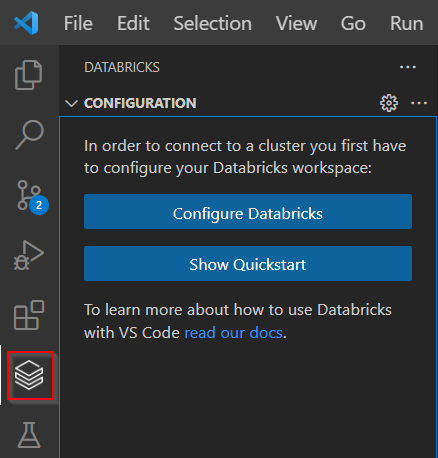Open the View menu
Image resolution: width=438 pixels, height=458 pixels.
[296, 23]
